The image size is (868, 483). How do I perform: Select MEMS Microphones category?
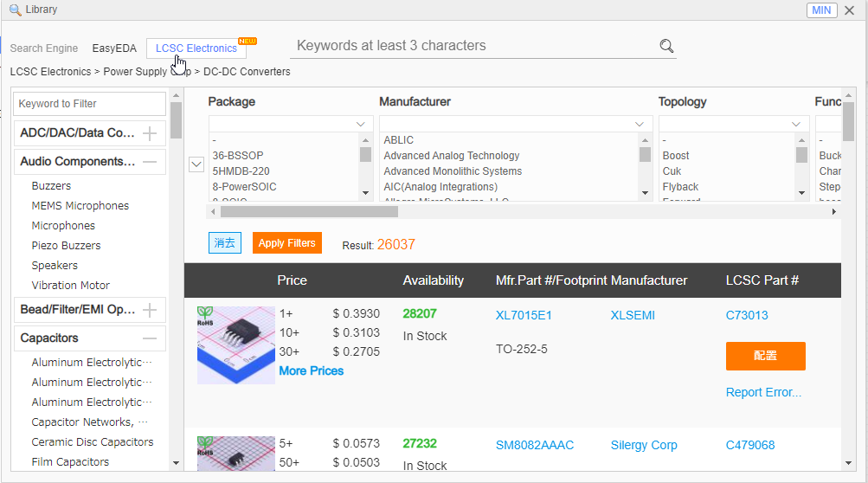[x=80, y=206]
